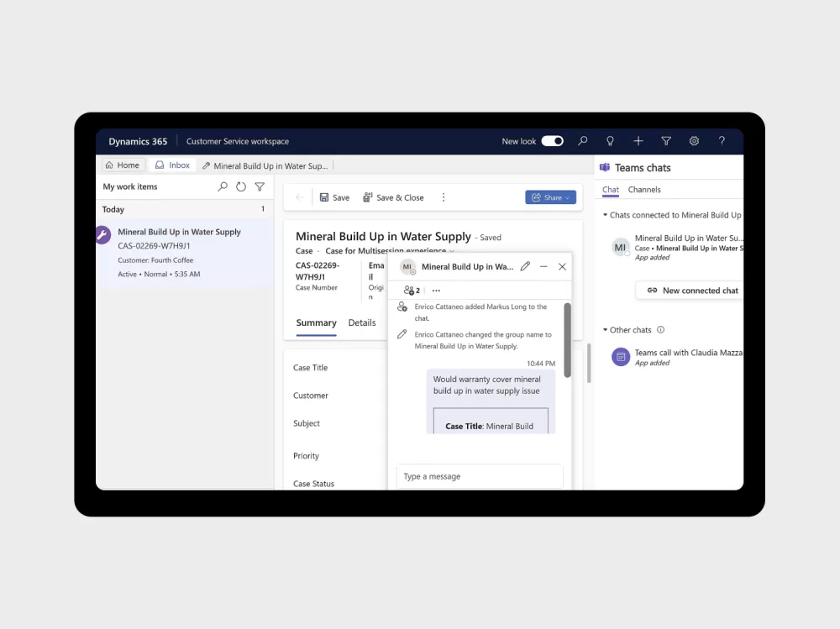Image resolution: width=840 pixels, height=629 pixels.
Task: Open the advanced filter funnel in header
Action: click(666, 141)
